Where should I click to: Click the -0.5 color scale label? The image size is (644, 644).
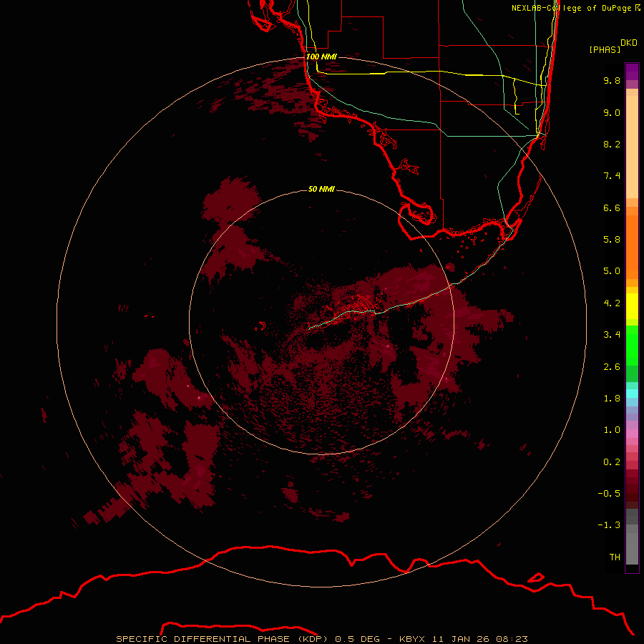609,494
